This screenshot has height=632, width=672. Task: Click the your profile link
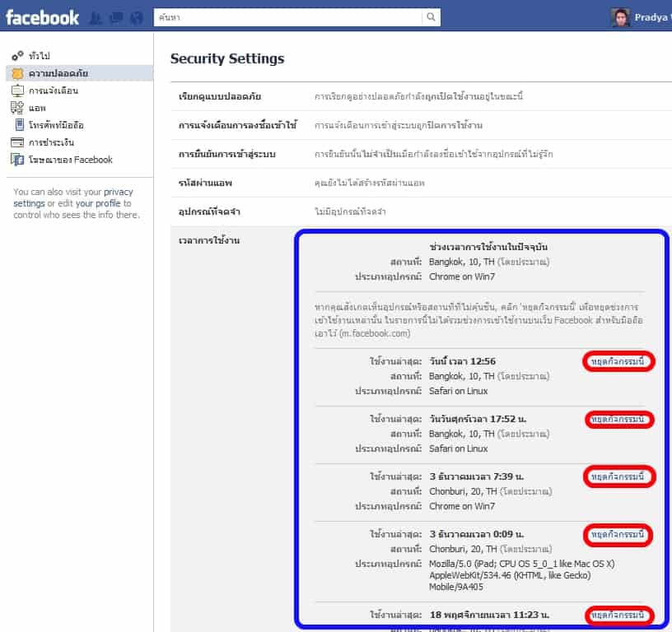99,203
